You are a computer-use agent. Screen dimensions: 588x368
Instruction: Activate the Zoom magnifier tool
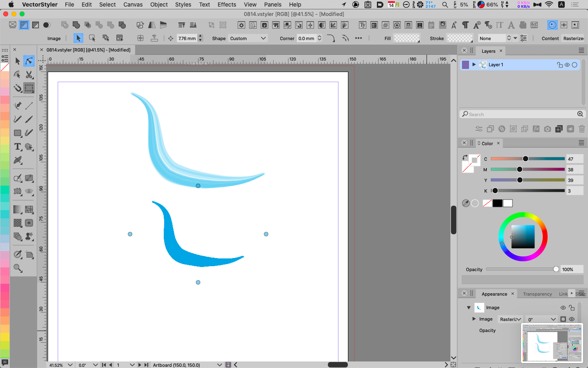pyautogui.click(x=18, y=268)
